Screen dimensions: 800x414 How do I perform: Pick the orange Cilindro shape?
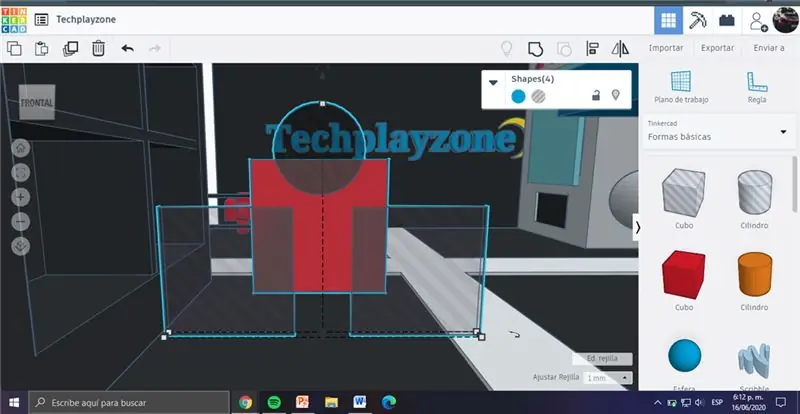pos(755,275)
